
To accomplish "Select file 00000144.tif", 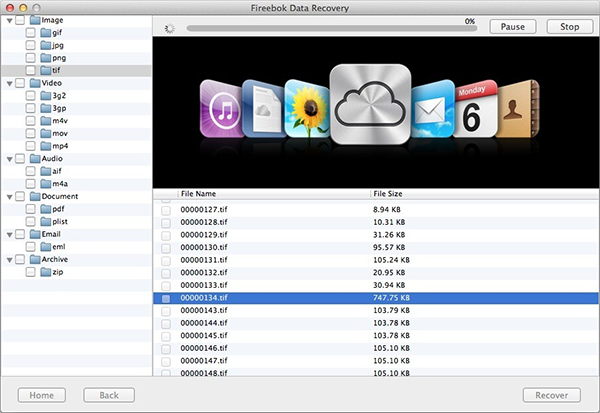I will pos(376,323).
